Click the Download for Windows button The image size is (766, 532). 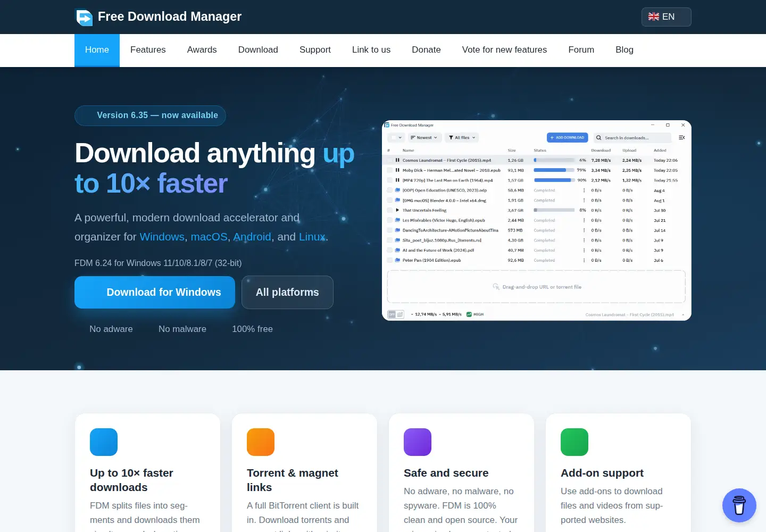tap(155, 292)
